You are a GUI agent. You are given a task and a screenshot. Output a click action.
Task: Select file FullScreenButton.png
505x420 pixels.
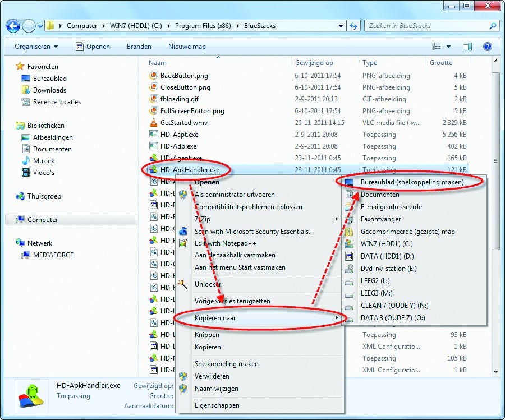(192, 111)
